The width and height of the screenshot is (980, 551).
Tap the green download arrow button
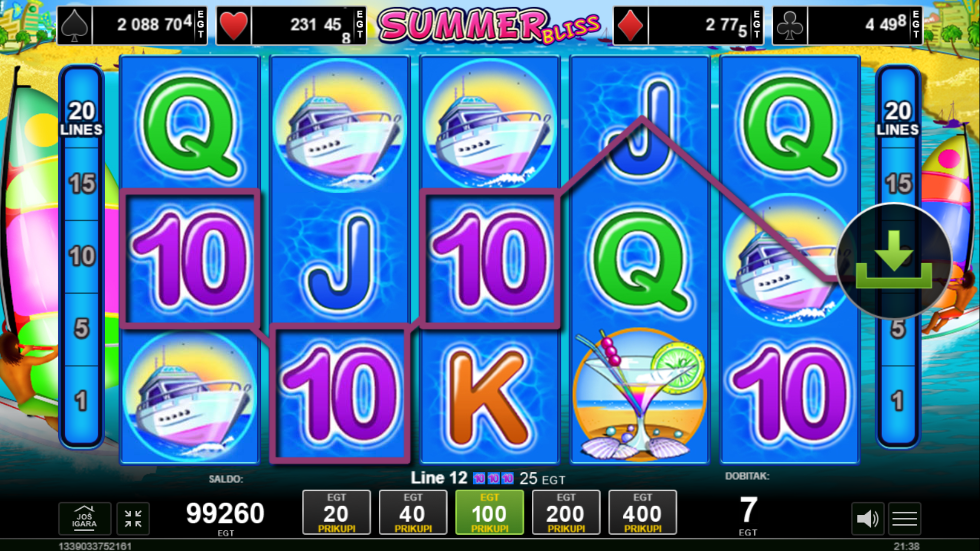(x=894, y=260)
